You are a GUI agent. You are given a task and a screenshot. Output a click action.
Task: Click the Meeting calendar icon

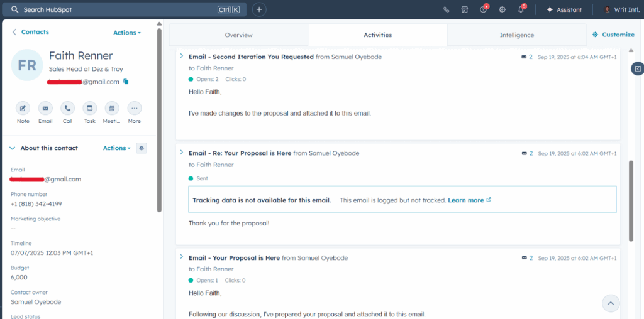112,108
